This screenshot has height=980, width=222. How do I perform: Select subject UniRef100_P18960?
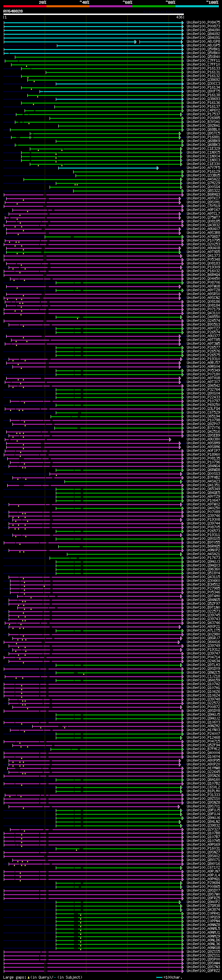pos(203,455)
